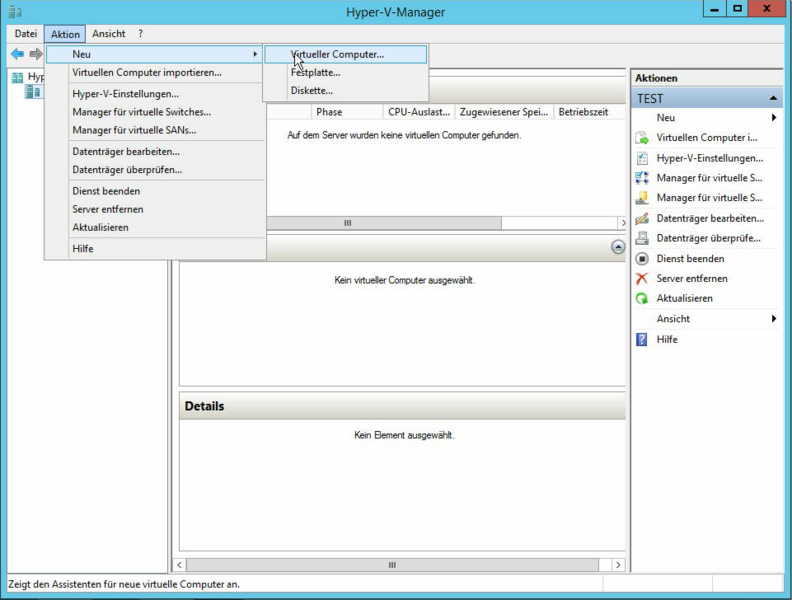Click Hyper-V-Einstellungen... link in Aktionen pane
The width and height of the screenshot is (792, 600).
[x=710, y=158]
